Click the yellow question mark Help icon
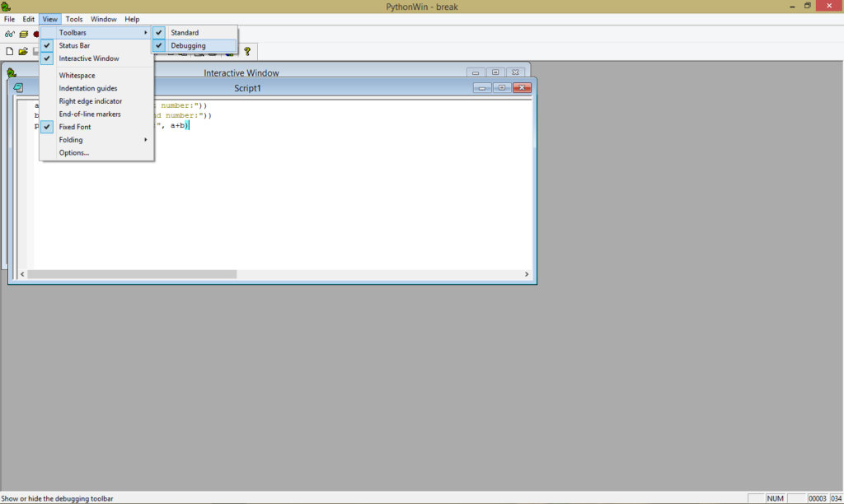The height and width of the screenshot is (504, 844). coord(247,52)
